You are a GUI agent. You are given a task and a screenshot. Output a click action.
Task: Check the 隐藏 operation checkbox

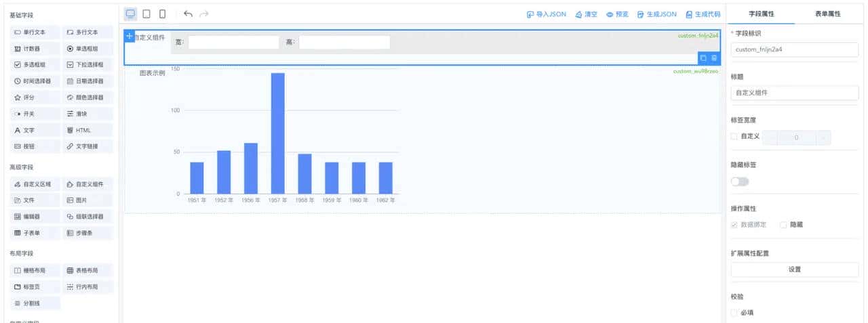click(x=783, y=224)
